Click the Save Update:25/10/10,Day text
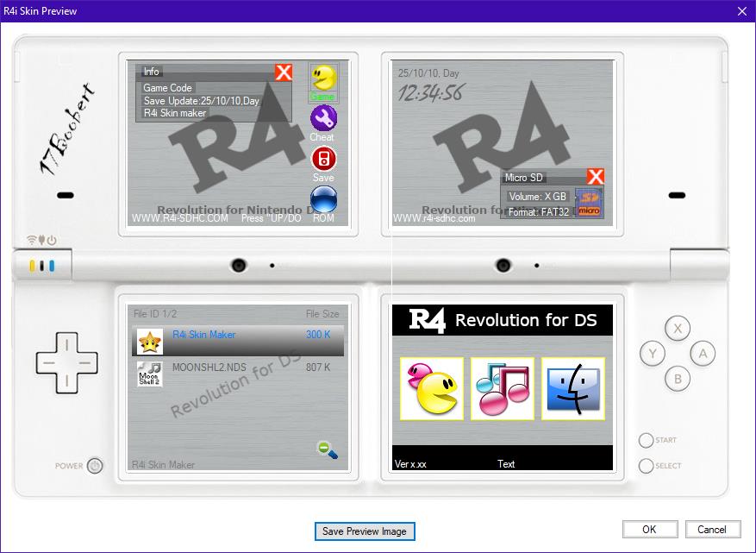The height and width of the screenshot is (553, 756). 202,101
